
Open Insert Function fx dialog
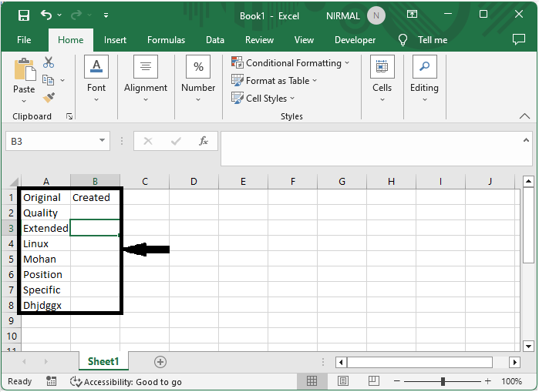tap(204, 141)
